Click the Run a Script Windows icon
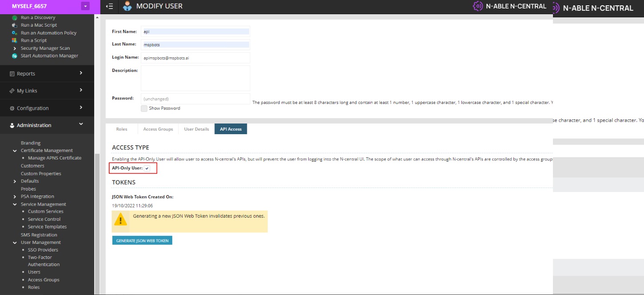The image size is (644, 295). click(15, 40)
